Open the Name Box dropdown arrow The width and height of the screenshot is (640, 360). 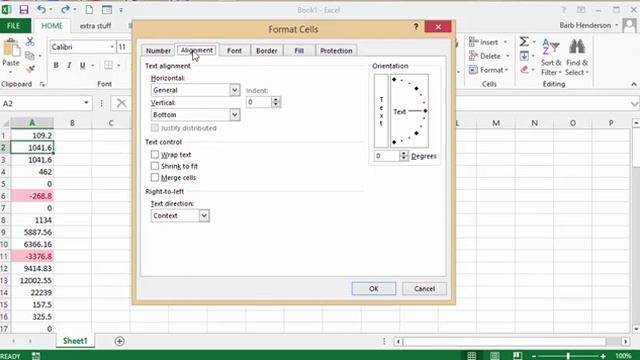(x=86, y=103)
